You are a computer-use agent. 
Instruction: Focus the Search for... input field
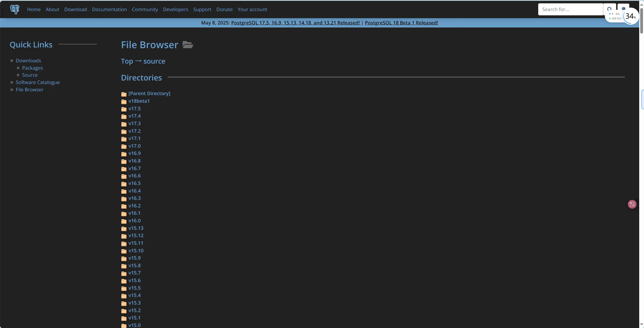pyautogui.click(x=571, y=9)
